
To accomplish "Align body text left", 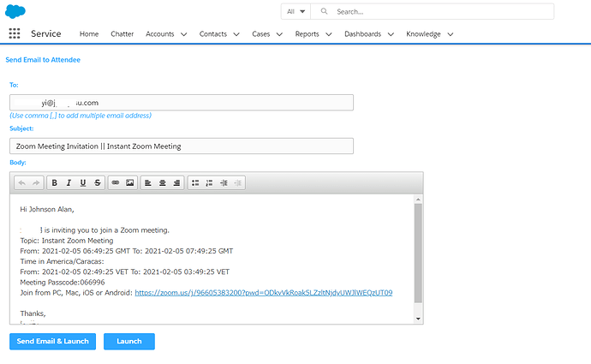I will (148, 182).
